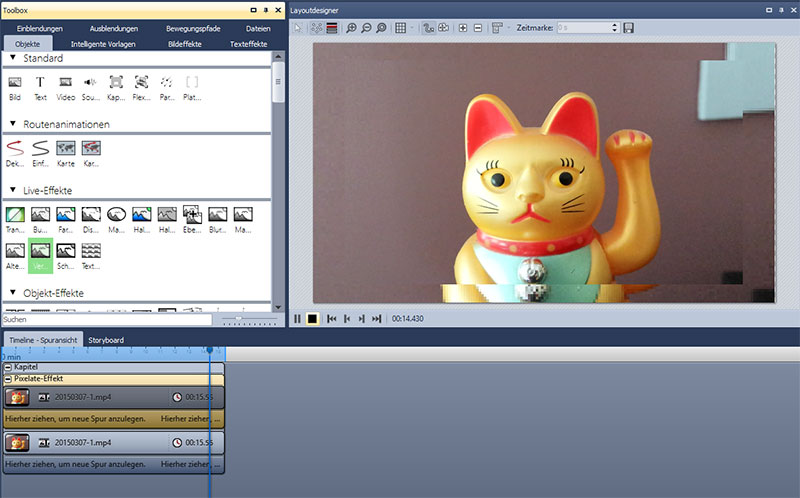Image resolution: width=800 pixels, height=498 pixels.
Task: Switch to Intelligente Vorlagen tab
Action: [103, 44]
